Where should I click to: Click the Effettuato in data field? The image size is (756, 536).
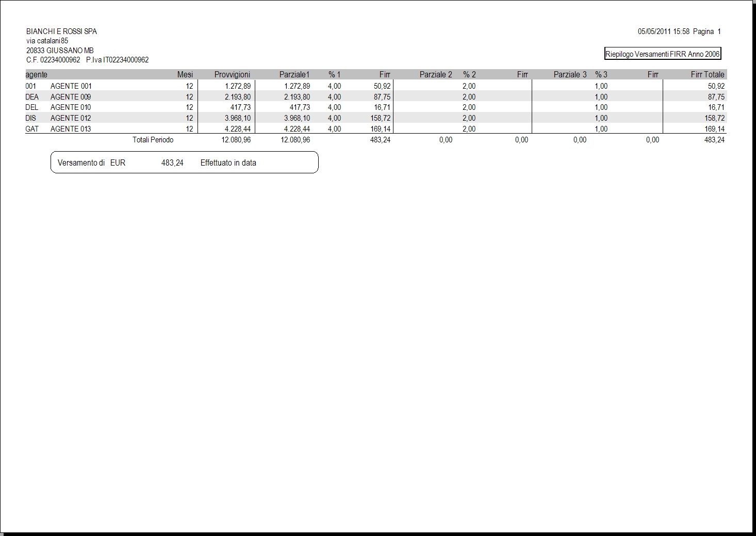coord(228,163)
